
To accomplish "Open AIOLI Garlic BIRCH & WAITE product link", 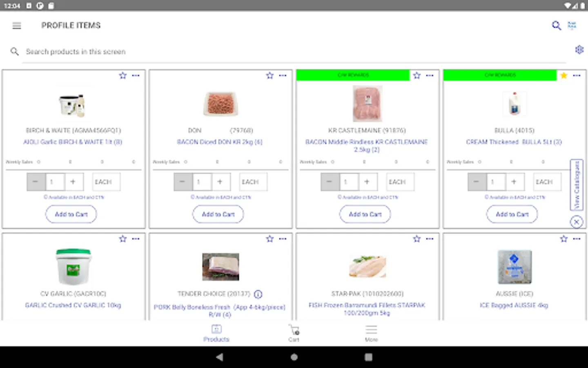I will click(73, 142).
